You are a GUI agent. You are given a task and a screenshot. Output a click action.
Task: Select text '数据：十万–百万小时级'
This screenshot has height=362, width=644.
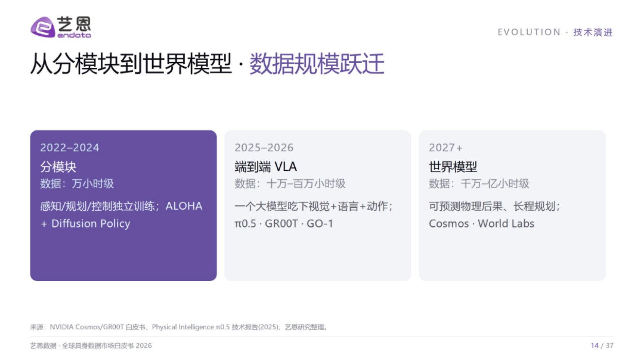pos(290,184)
